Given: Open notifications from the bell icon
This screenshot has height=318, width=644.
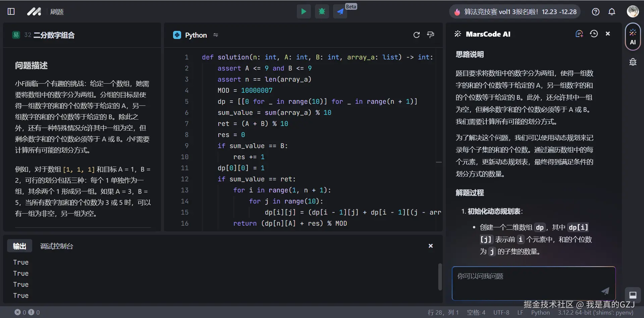Looking at the screenshot, I should (611, 11).
